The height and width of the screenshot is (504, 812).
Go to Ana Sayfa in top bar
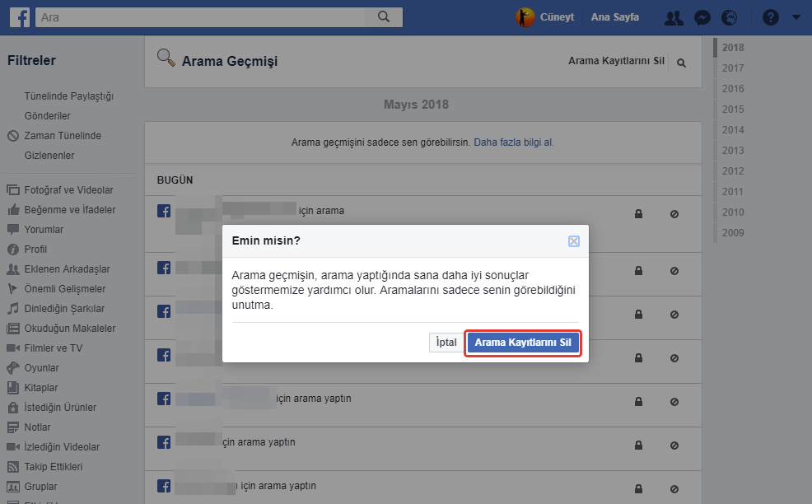point(614,17)
